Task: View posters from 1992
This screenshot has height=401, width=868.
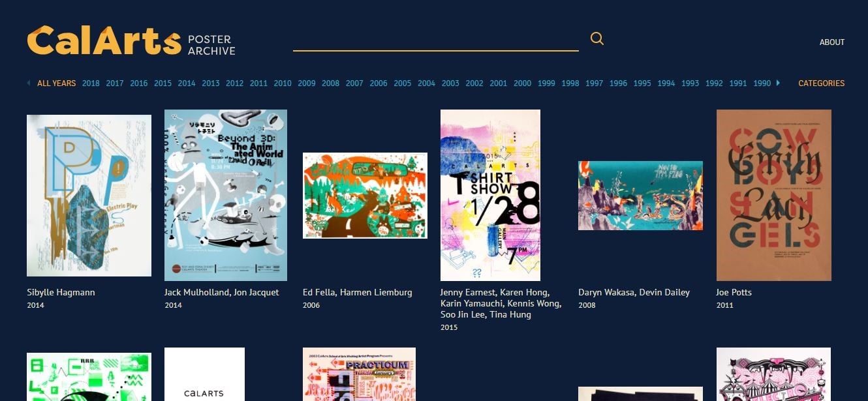Action: pos(714,83)
